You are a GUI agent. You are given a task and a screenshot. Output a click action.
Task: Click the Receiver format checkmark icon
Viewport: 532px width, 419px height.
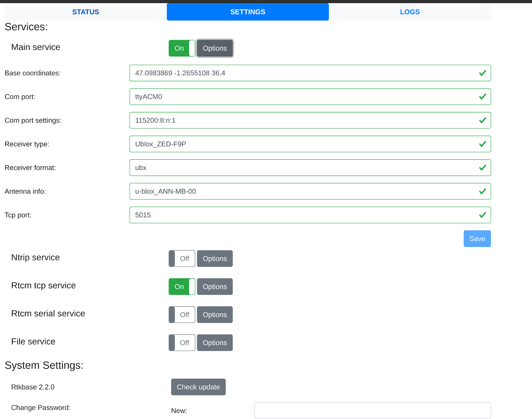pos(482,168)
